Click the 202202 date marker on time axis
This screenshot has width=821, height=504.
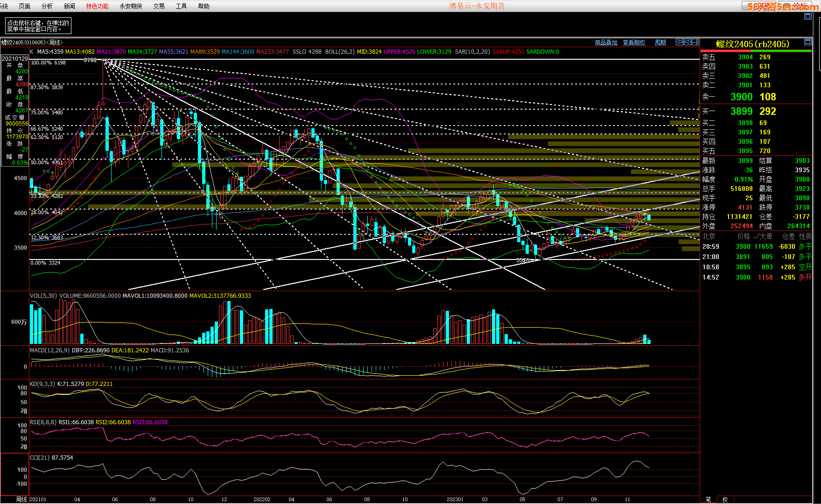262,499
